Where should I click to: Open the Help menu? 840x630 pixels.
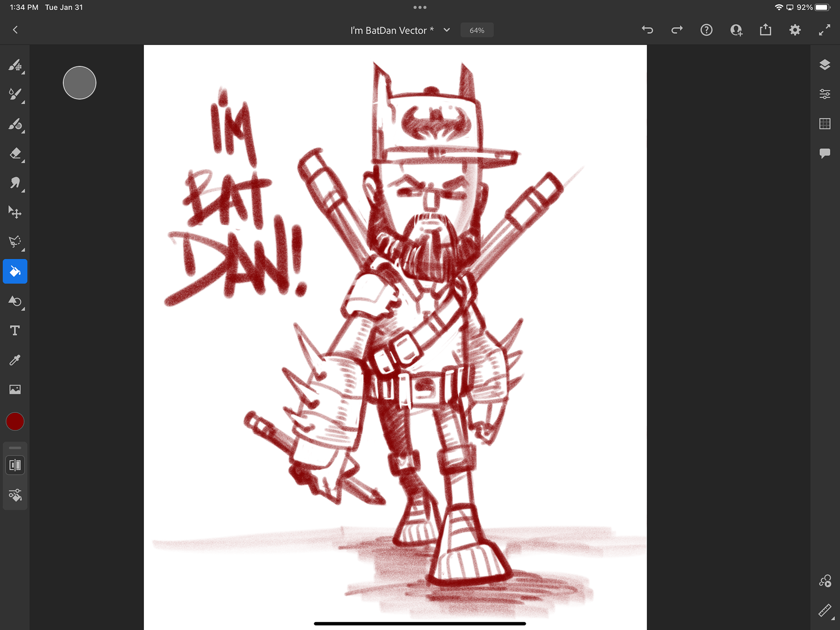click(x=707, y=30)
